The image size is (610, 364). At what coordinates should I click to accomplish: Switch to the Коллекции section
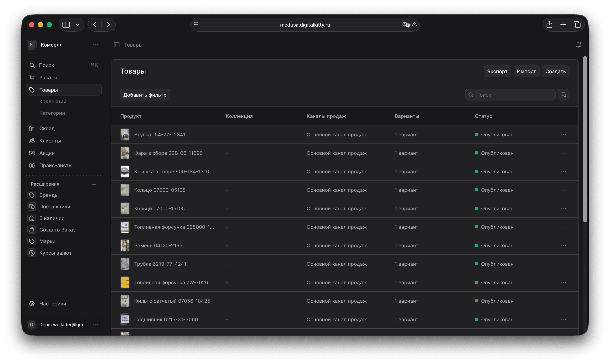point(53,101)
